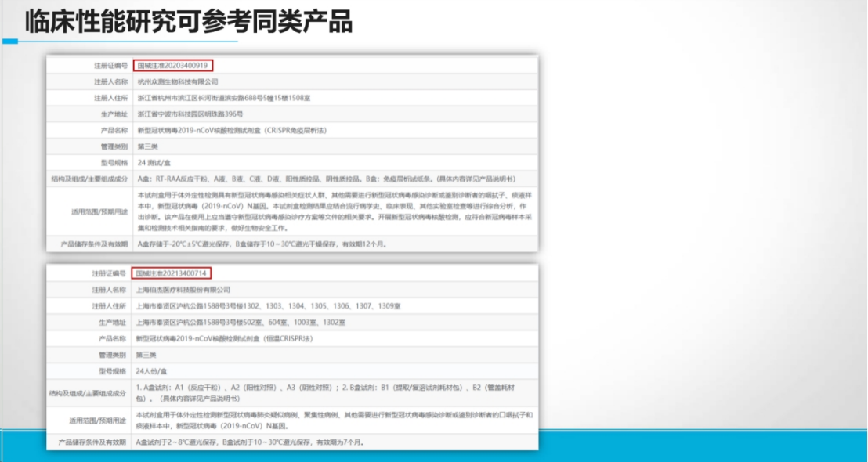Screen dimensions: 868x462
Task: Click 第三类 value in the 杭州众测 table
Action: click(147, 146)
